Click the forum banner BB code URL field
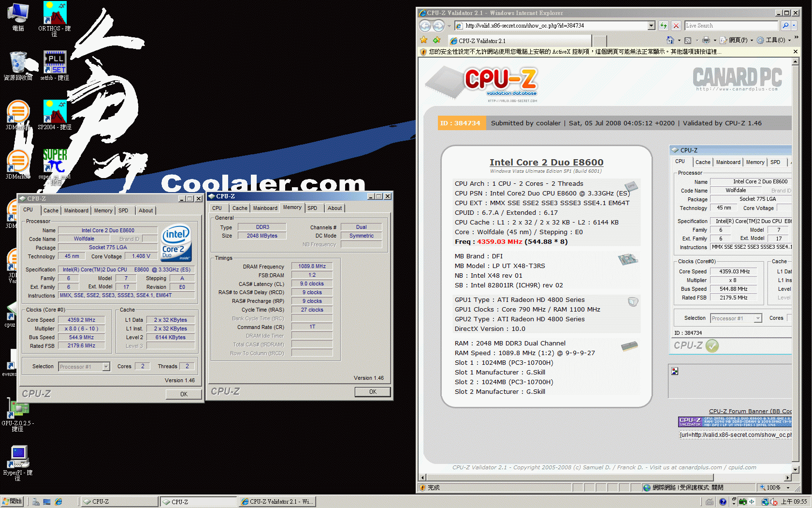Viewport: 812px width, 508px height. (735, 435)
